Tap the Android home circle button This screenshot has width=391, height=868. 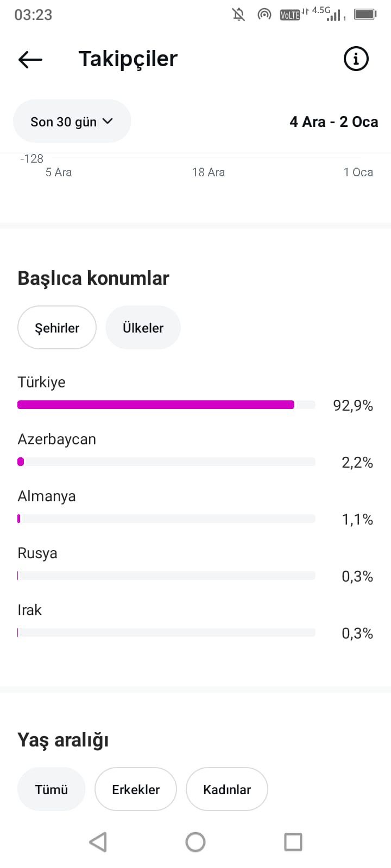pyautogui.click(x=195, y=842)
